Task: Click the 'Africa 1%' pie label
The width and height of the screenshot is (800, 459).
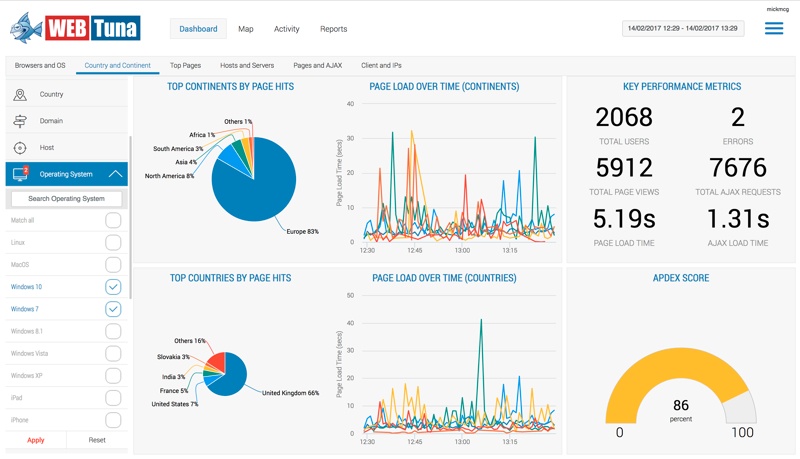Action: (202, 135)
